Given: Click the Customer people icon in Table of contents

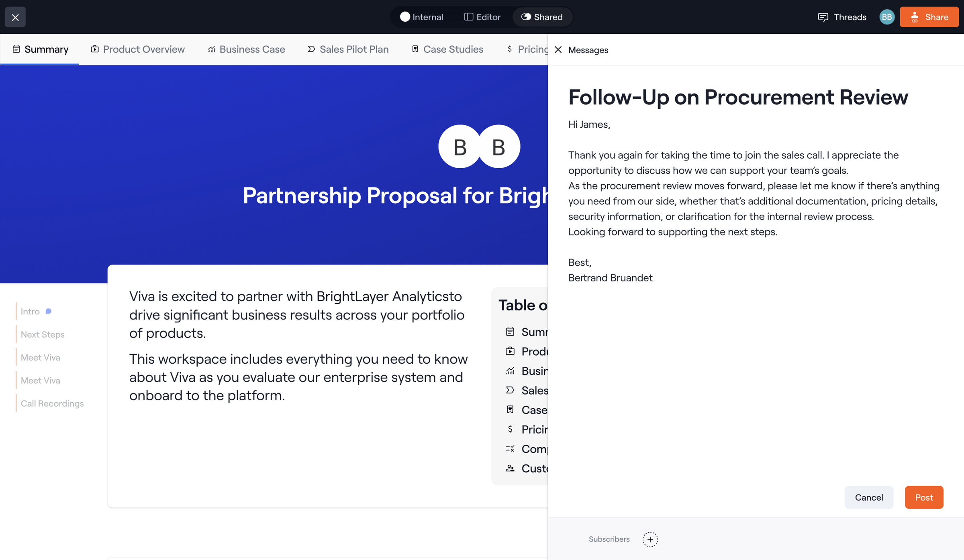Looking at the screenshot, I should (510, 468).
